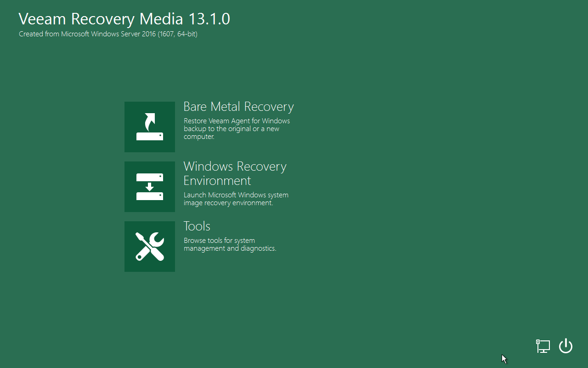Open network settings icon at the bottom right
The width and height of the screenshot is (588, 368).
tap(543, 346)
